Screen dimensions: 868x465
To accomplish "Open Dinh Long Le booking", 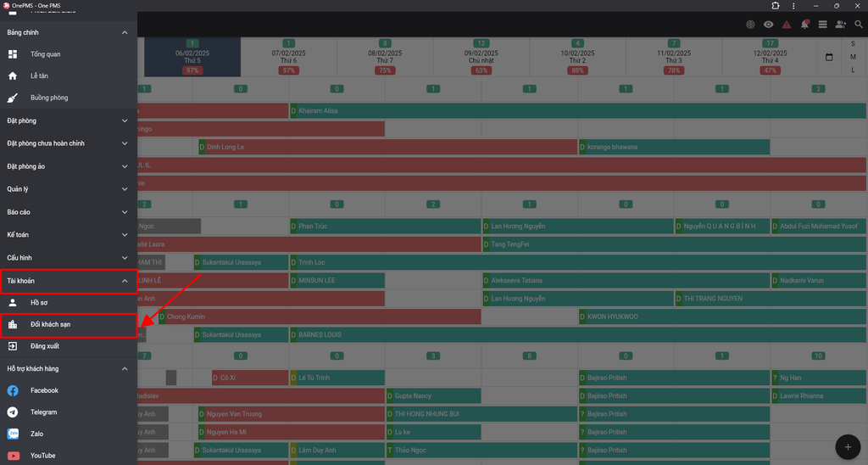I will [x=387, y=147].
